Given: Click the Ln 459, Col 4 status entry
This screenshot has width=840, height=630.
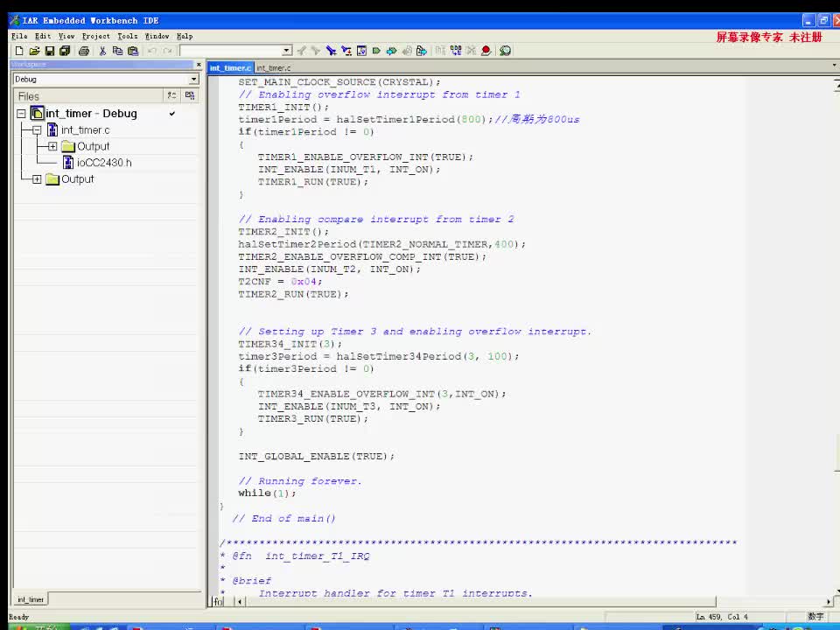Looking at the screenshot, I should (722, 617).
